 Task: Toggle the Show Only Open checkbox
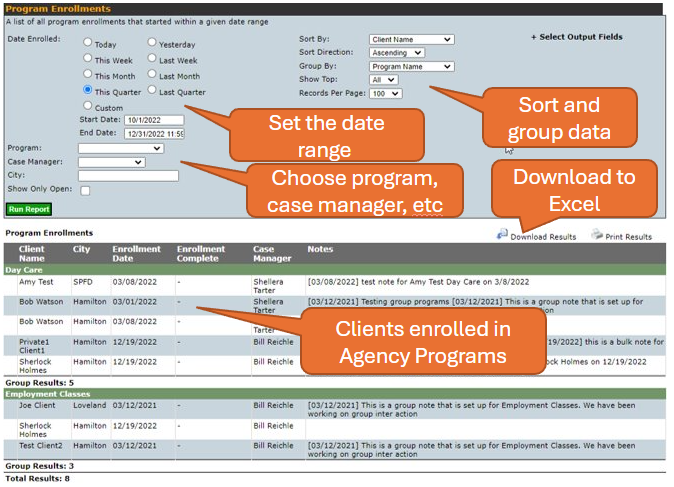85,190
